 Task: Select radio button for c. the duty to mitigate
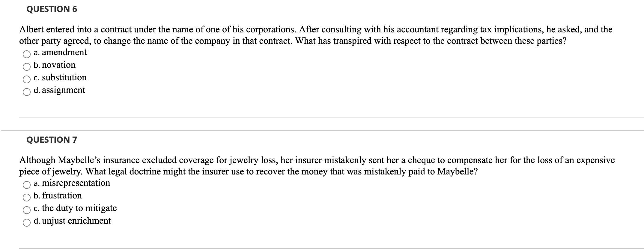pyautogui.click(x=27, y=210)
